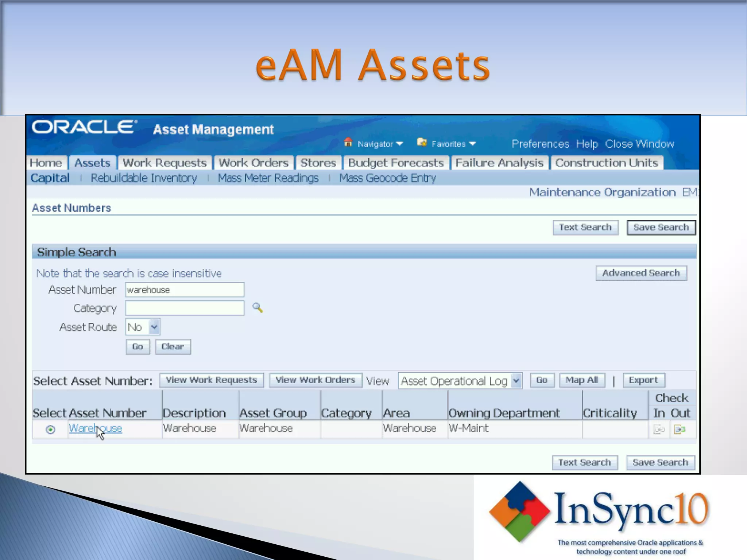The width and height of the screenshot is (747, 560).
Task: Open the Failure Analysis tab
Action: (x=499, y=163)
